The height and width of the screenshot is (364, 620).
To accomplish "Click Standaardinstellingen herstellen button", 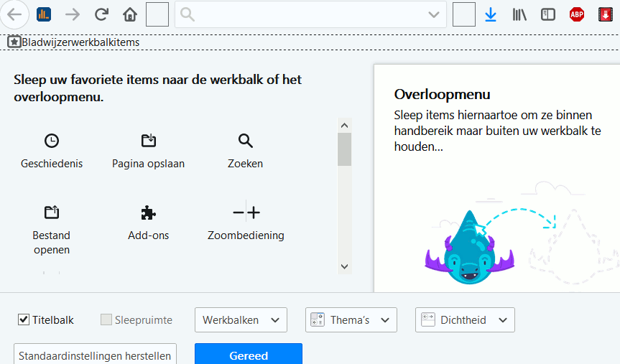I will [95, 354].
